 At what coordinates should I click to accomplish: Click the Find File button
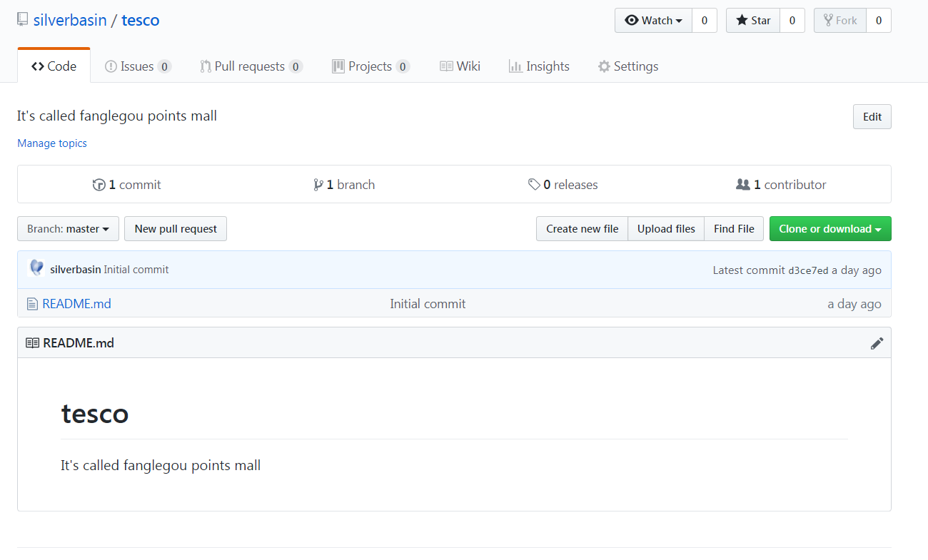coord(734,229)
